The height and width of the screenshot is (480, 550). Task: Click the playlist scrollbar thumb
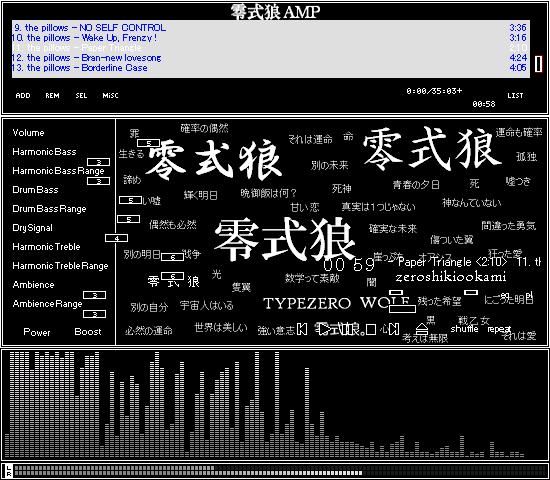[x=538, y=64]
